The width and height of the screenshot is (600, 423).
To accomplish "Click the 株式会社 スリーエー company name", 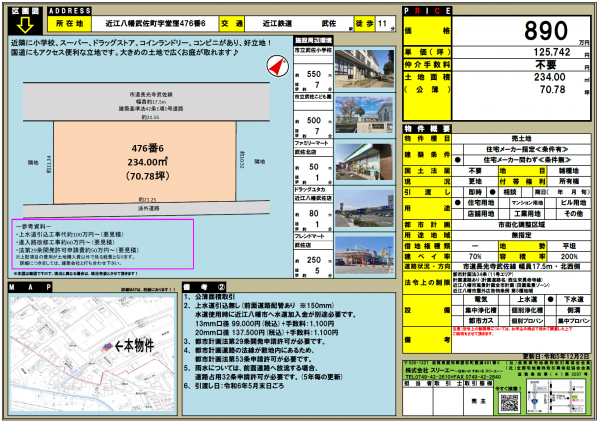I will coord(432,370).
